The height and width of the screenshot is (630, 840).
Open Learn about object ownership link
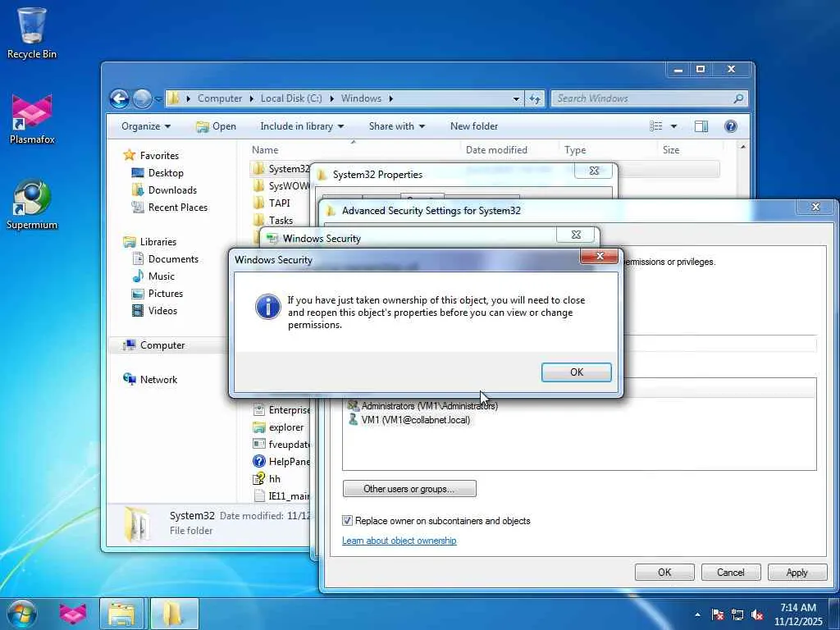(399, 541)
